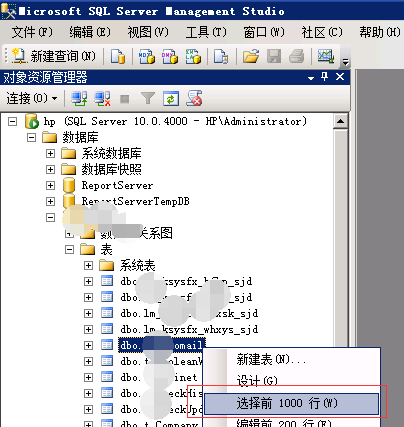Click the Filter funnel icon
The image size is (404, 427).
[x=148, y=99]
